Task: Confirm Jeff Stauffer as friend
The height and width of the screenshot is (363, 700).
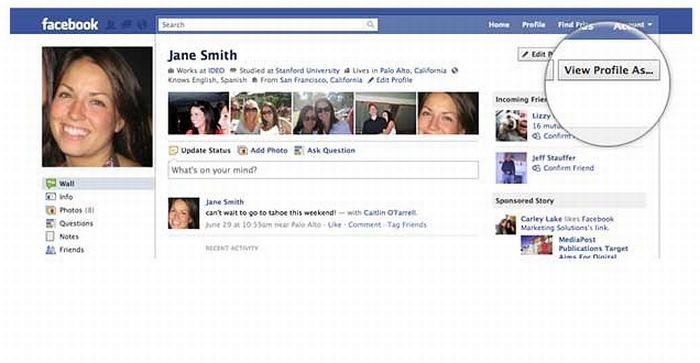Action: click(x=568, y=168)
